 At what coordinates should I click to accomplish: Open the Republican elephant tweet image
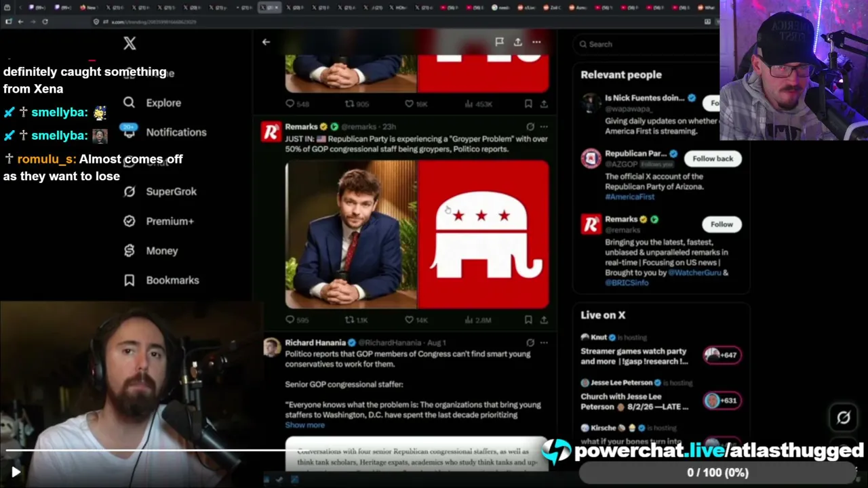pyautogui.click(x=483, y=235)
